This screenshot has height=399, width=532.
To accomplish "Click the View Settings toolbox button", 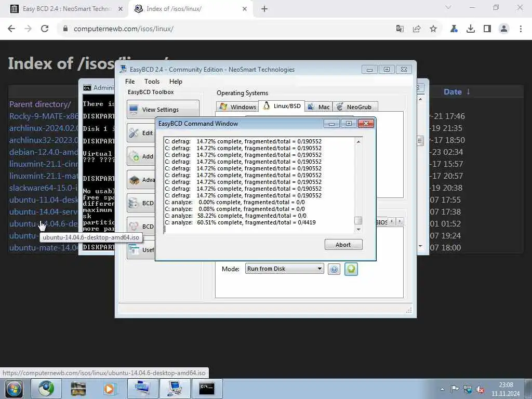I will click(163, 109).
